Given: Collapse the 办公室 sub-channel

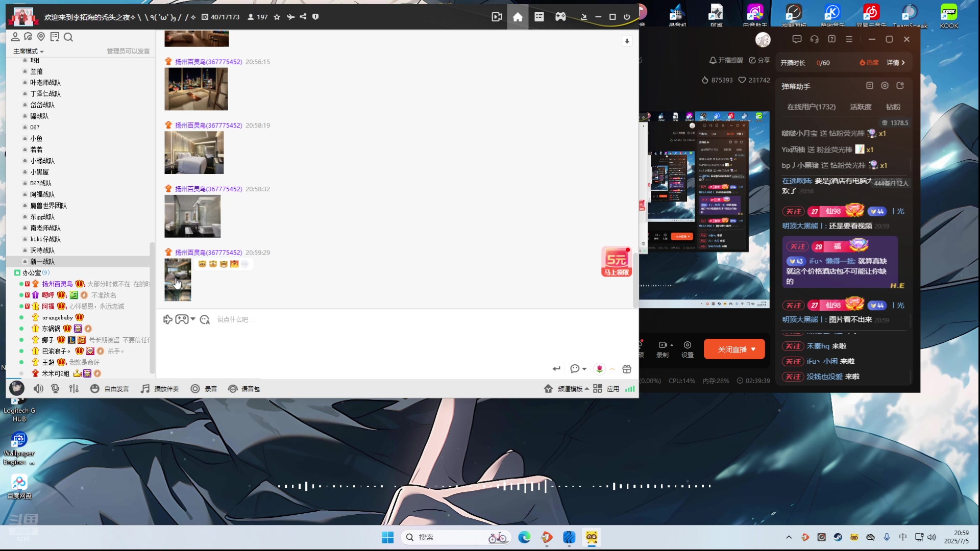Looking at the screenshot, I should 17,272.
